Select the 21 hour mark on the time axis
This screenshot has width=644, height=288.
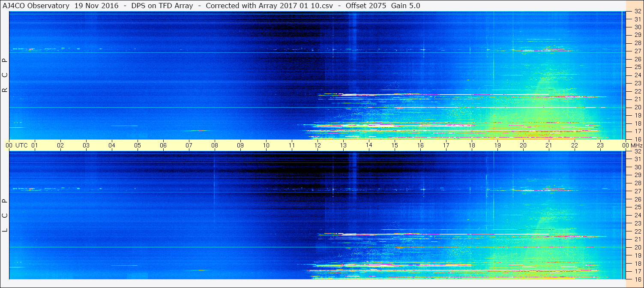tap(549, 145)
